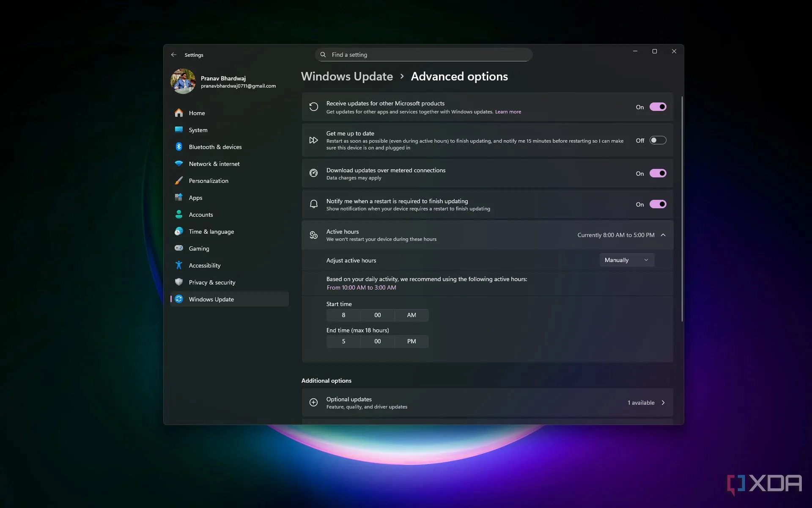The width and height of the screenshot is (812, 508).
Task: Open Bluetooth & devices settings
Action: point(229,146)
